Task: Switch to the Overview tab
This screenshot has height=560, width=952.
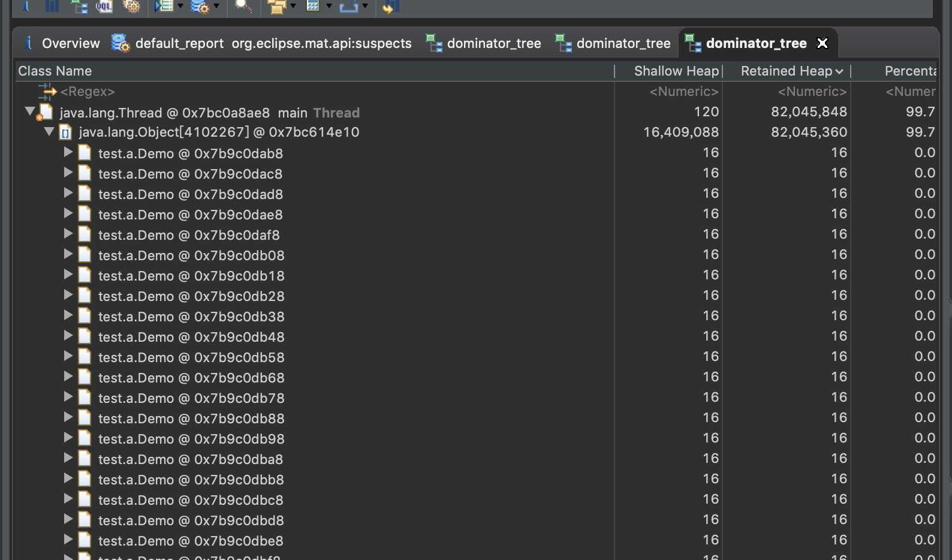Action: (x=62, y=43)
